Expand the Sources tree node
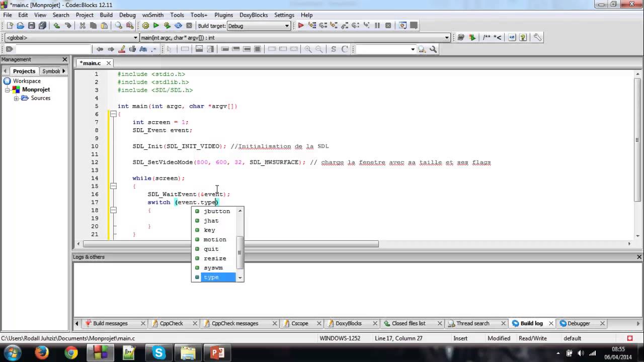 pyautogui.click(x=16, y=98)
